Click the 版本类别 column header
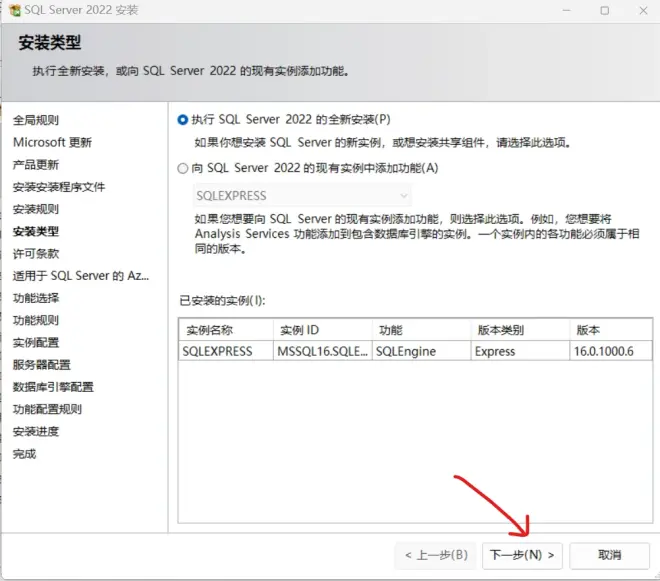660x581 pixels. 520,330
